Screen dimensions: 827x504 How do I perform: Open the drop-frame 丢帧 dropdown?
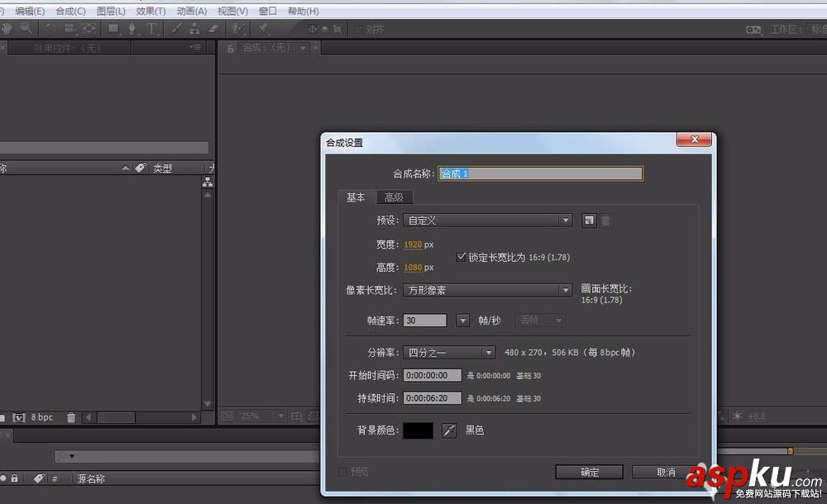[540, 320]
